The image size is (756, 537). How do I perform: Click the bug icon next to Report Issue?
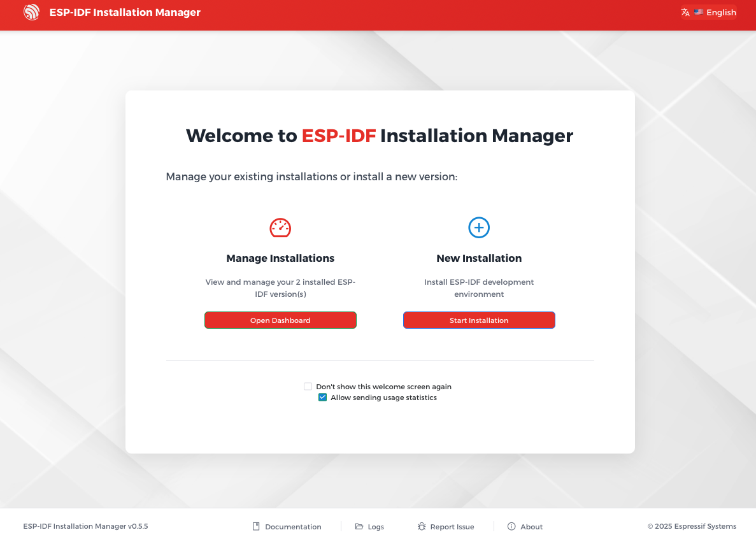point(421,526)
